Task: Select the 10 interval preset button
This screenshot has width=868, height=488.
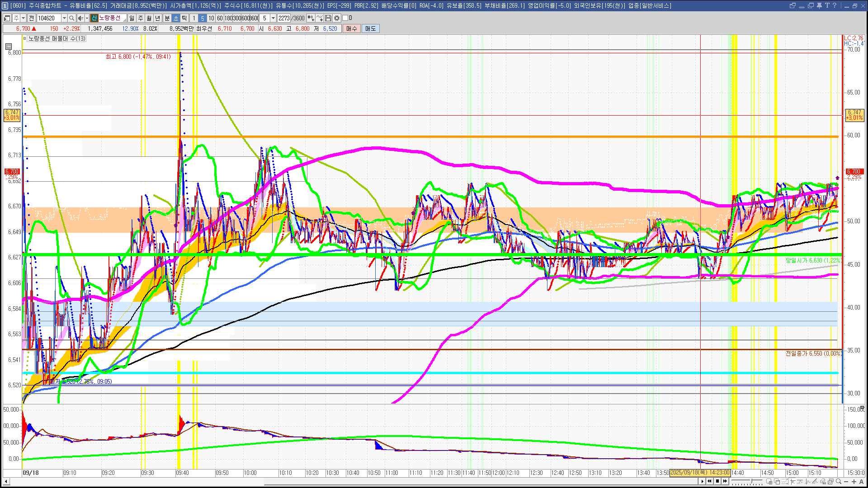Action: (x=211, y=18)
